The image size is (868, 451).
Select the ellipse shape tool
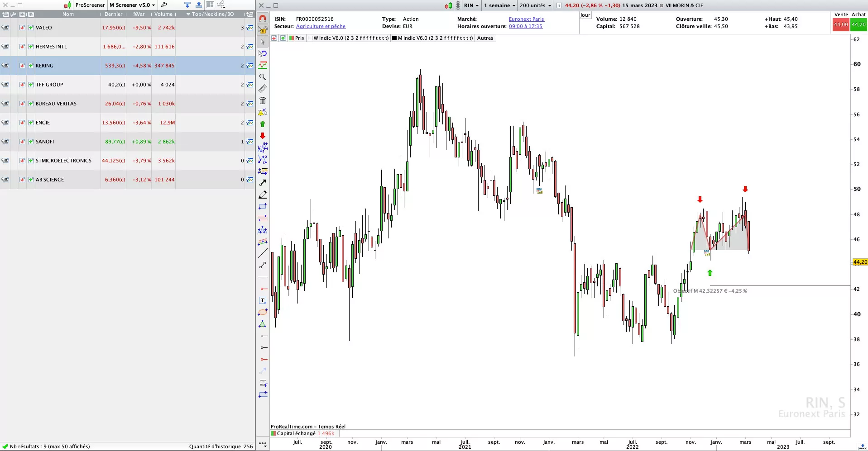point(263,312)
